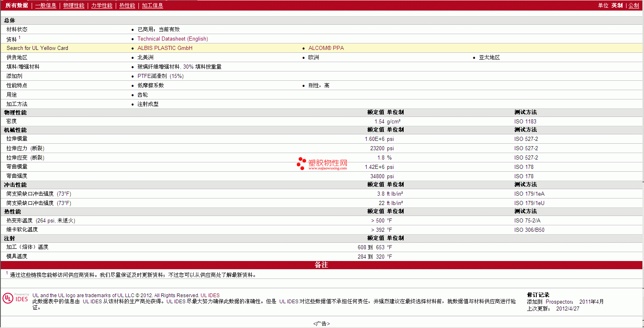Select 注射成型 processing method

[148, 104]
